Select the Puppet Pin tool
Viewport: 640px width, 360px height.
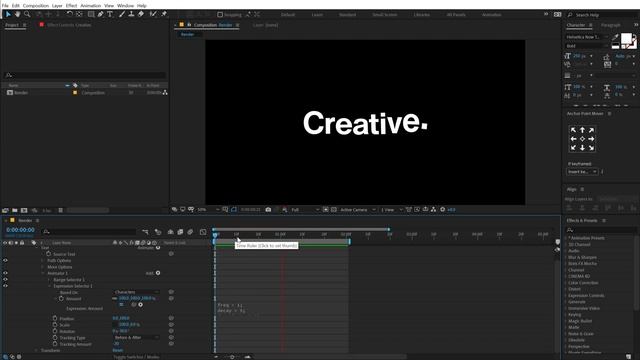164,14
